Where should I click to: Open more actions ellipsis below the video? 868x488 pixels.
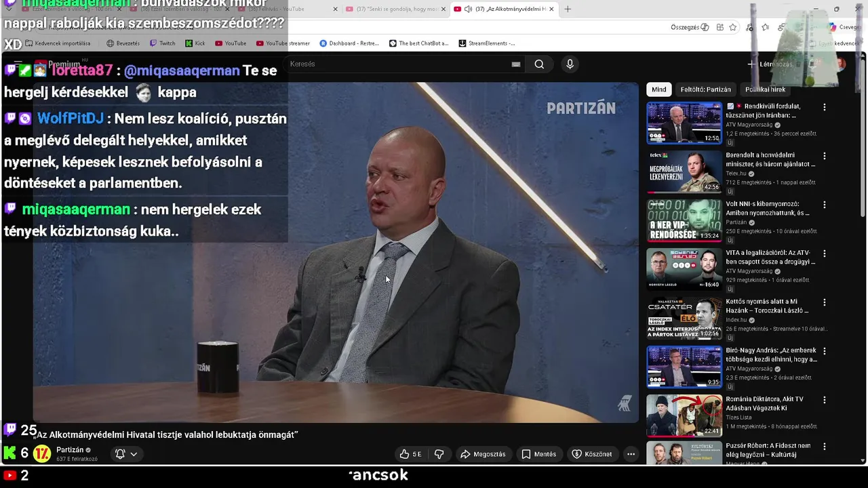click(x=631, y=454)
